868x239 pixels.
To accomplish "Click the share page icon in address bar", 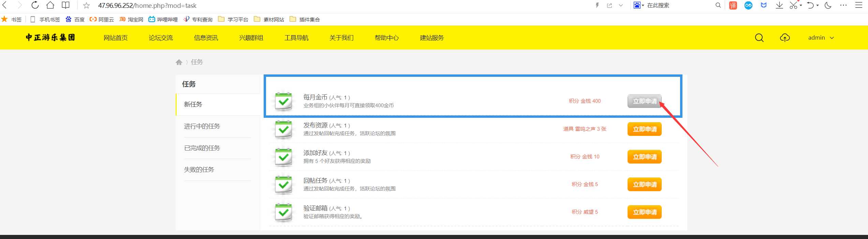I will pos(609,5).
